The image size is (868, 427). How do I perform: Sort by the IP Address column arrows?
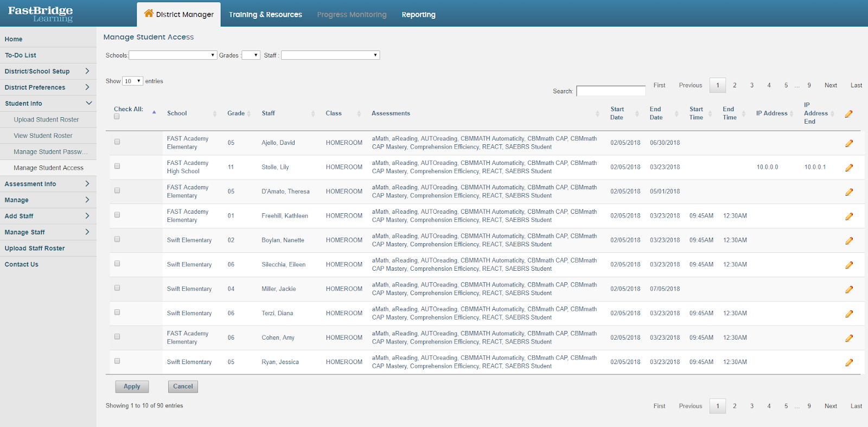[x=792, y=113]
